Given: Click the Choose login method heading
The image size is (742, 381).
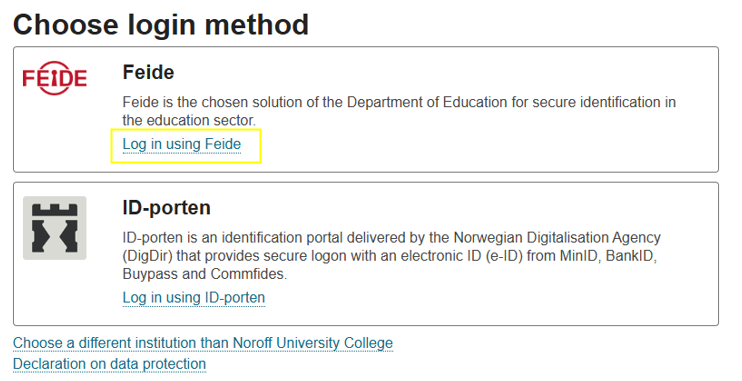Looking at the screenshot, I should pos(161,25).
